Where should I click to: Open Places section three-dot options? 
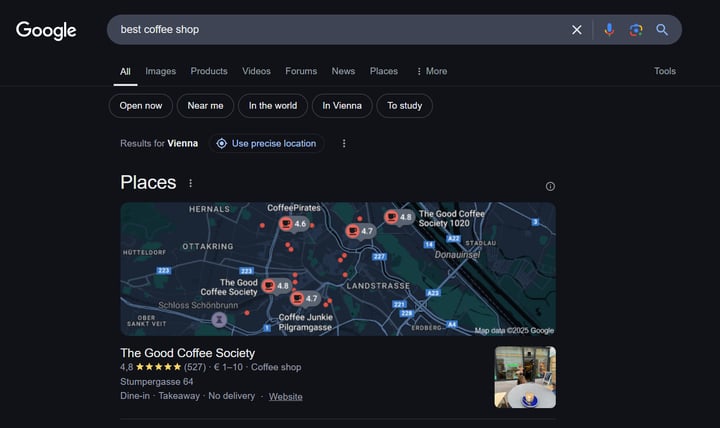point(191,183)
